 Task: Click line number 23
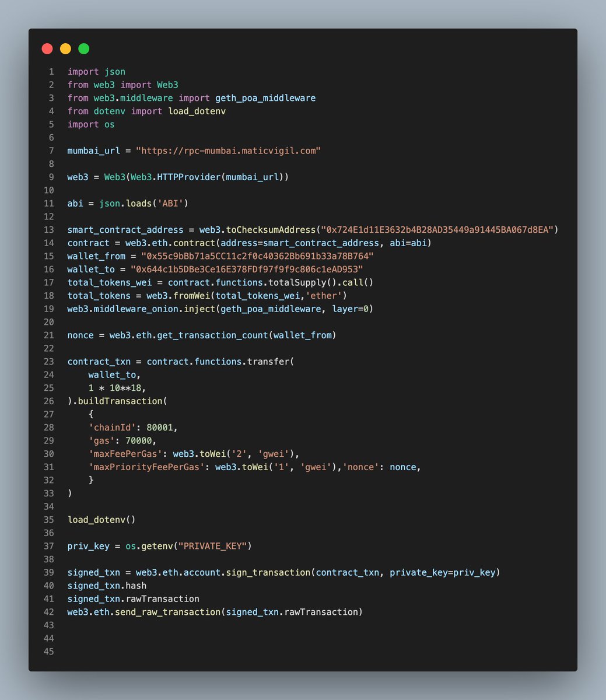point(49,361)
